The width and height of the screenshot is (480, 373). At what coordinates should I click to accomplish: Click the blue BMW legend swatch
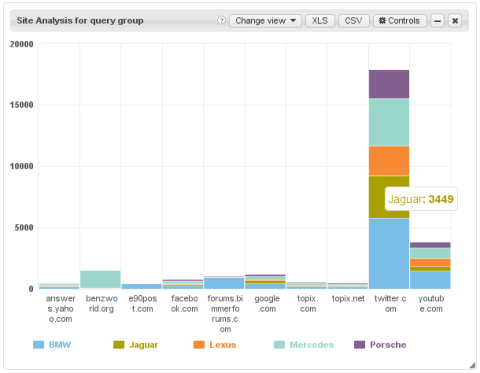39,345
